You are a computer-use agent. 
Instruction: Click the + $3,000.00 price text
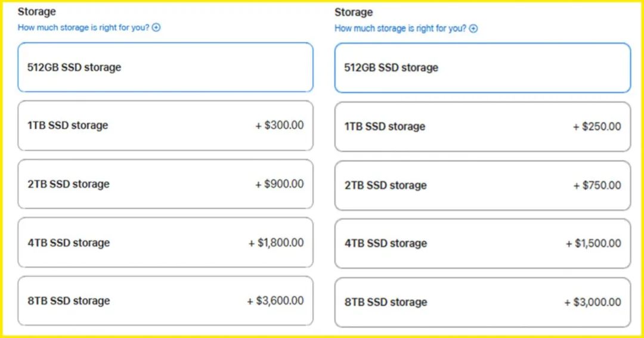[593, 303]
